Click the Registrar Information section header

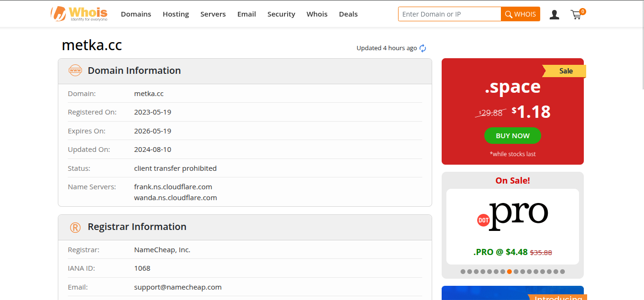245,227
